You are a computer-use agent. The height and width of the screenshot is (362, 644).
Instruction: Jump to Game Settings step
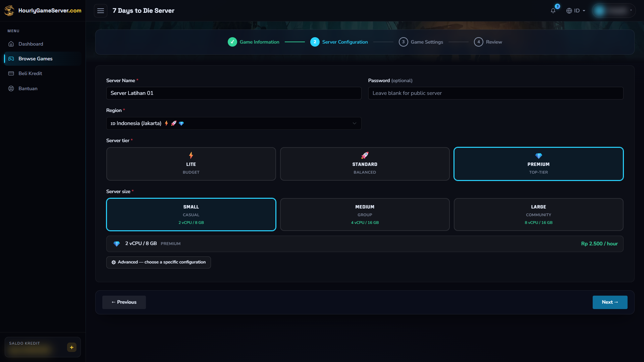point(421,42)
